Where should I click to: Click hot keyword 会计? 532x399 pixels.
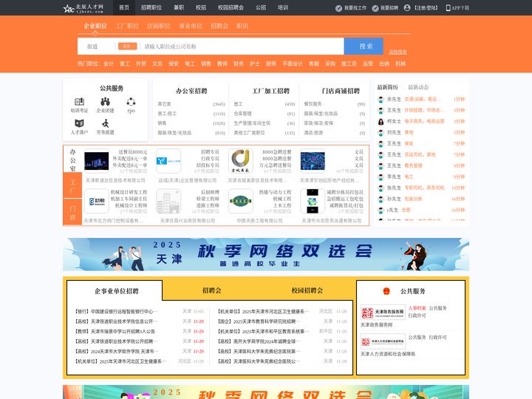[109, 64]
